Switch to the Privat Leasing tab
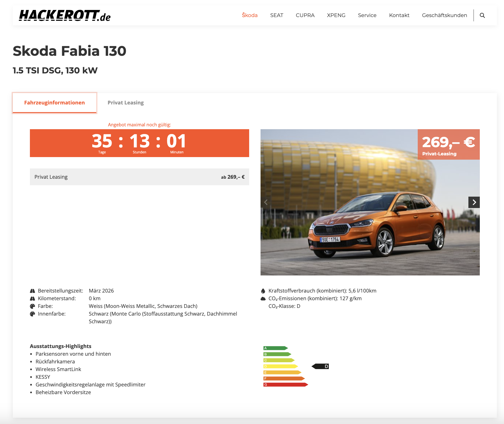The width and height of the screenshot is (504, 424). 126,103
